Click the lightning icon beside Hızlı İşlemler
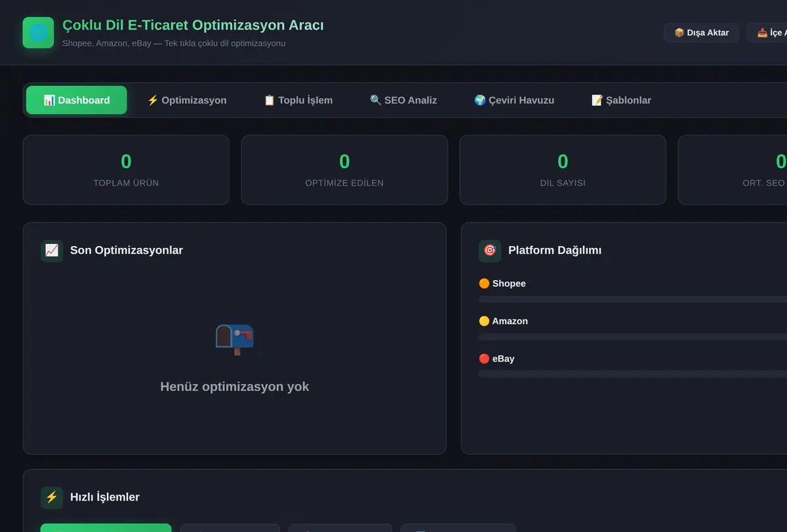787x532 pixels. tap(52, 497)
